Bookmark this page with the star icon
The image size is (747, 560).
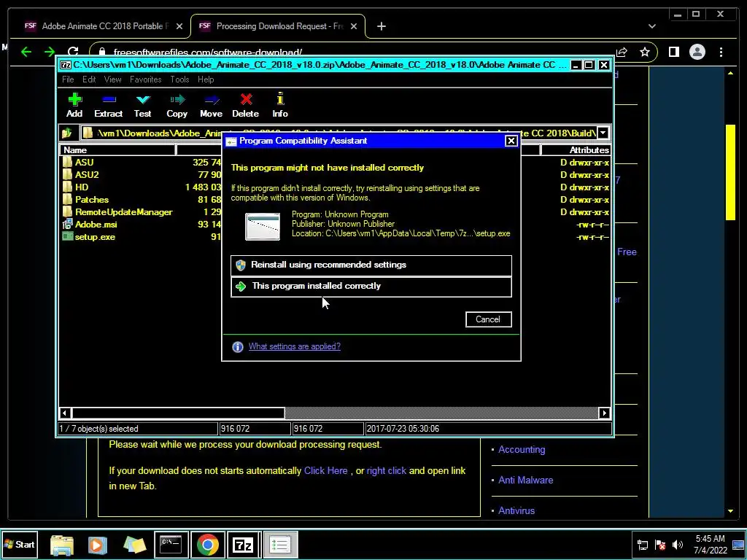click(x=645, y=52)
